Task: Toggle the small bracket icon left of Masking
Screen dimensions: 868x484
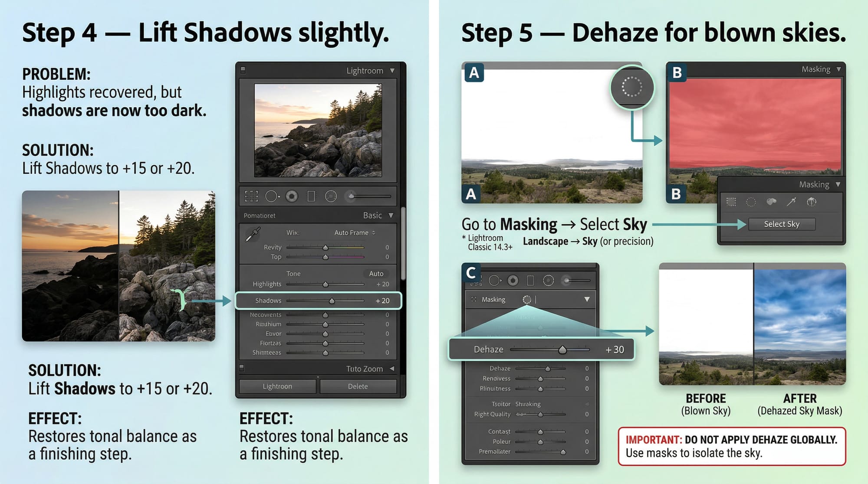Action: click(x=473, y=299)
